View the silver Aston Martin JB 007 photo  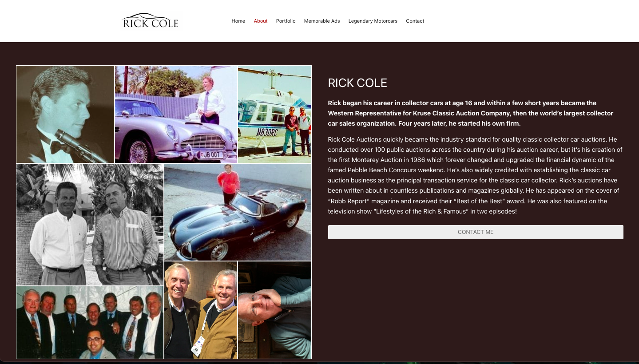pos(176,115)
